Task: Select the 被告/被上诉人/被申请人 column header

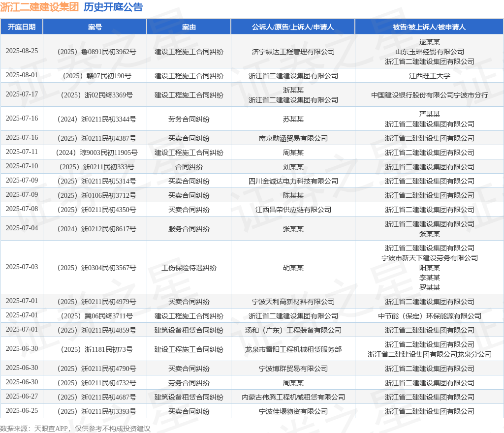Action: (429, 27)
